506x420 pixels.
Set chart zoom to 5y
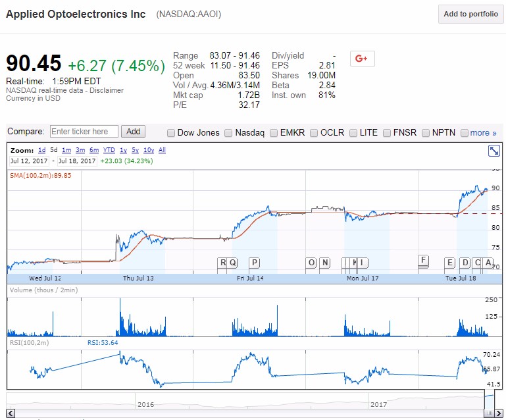pos(135,150)
